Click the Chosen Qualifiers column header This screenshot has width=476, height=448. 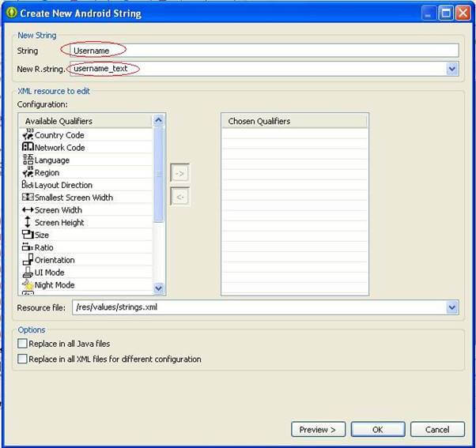coord(294,121)
